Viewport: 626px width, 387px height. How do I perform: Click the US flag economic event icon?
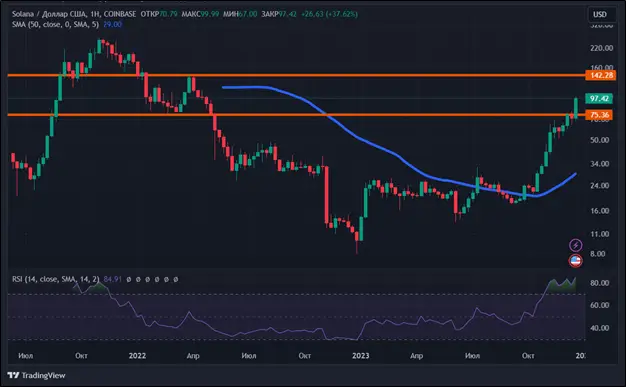coord(575,261)
